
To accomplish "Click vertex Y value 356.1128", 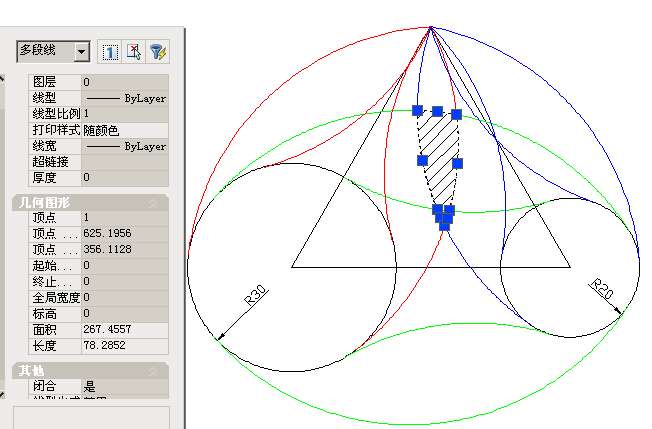I will (x=125, y=249).
